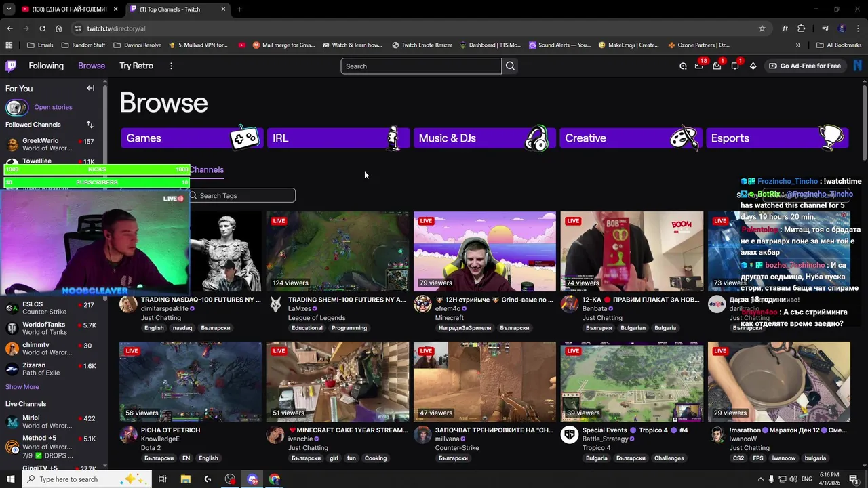Open the user profile avatar menu
The image size is (868, 488).
pos(858,66)
